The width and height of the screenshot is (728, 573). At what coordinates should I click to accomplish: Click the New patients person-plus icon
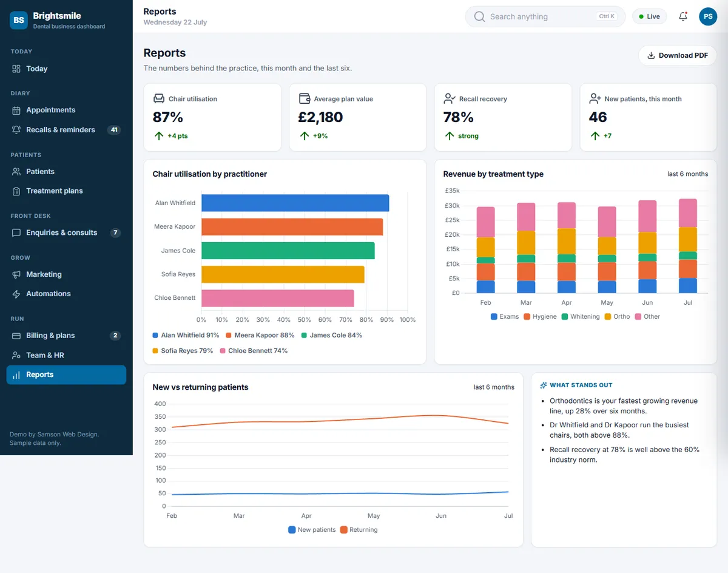595,98
